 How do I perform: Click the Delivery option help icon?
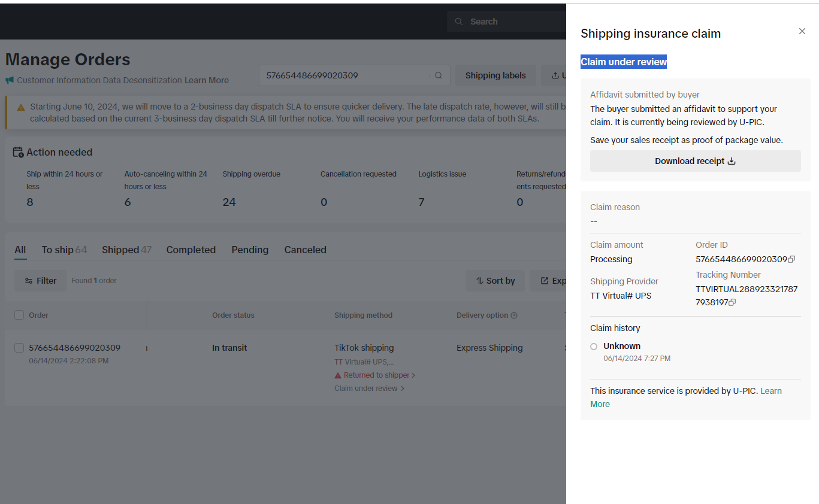513,315
